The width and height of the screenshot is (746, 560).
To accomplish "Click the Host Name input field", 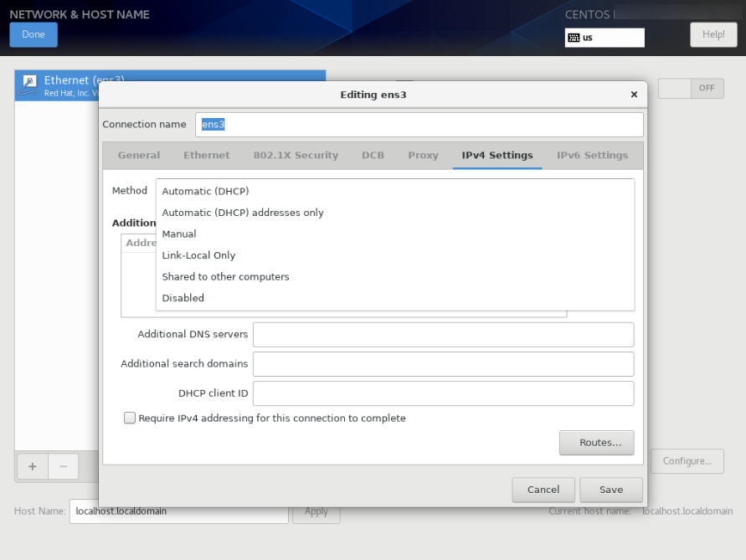I will click(179, 511).
